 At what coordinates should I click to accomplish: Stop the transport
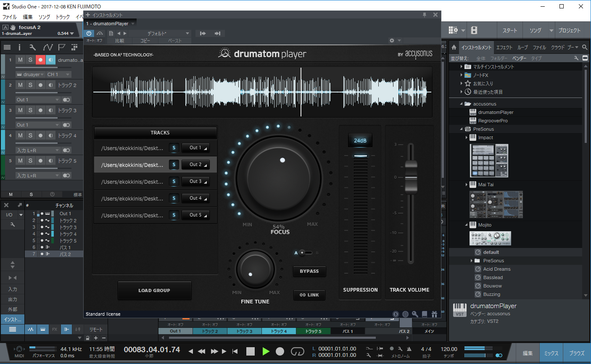coord(251,351)
